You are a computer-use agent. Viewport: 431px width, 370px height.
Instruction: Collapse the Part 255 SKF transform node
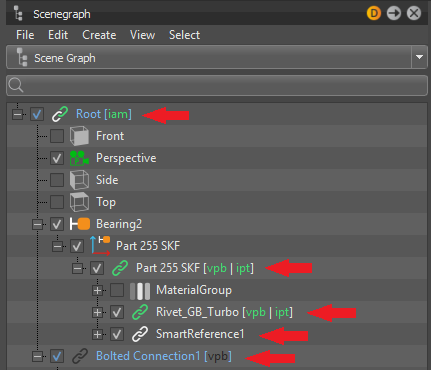(57, 246)
